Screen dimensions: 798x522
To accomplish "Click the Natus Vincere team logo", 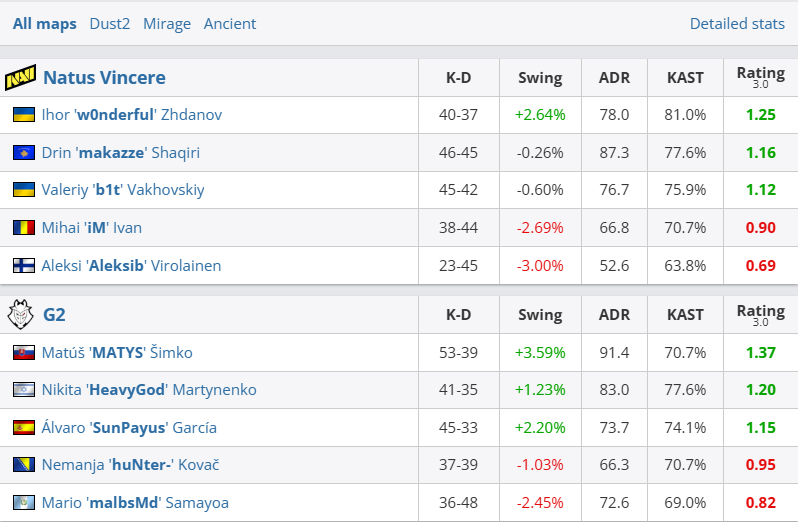I will (20, 78).
